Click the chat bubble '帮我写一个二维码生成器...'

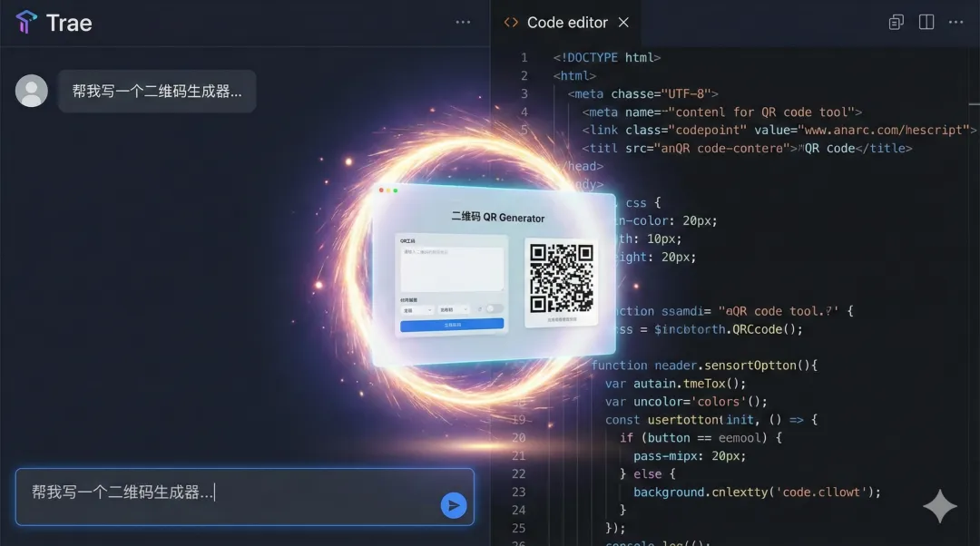coord(157,92)
